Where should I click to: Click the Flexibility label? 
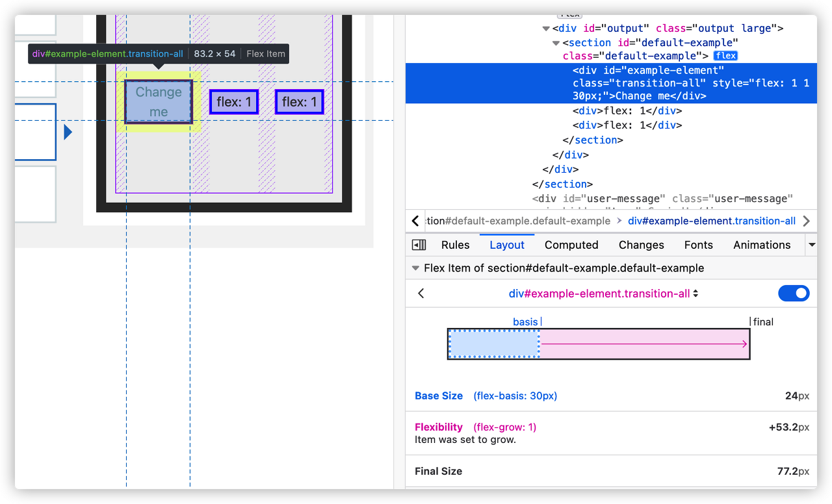(x=439, y=427)
